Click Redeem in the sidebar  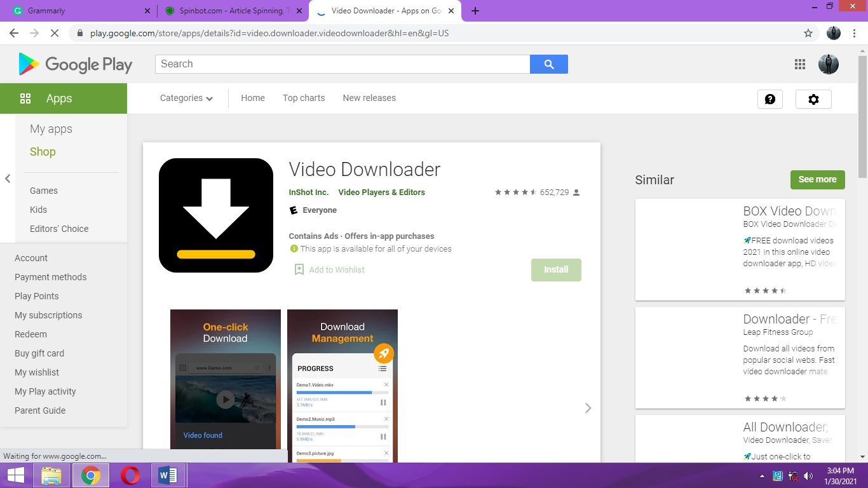pos(31,334)
